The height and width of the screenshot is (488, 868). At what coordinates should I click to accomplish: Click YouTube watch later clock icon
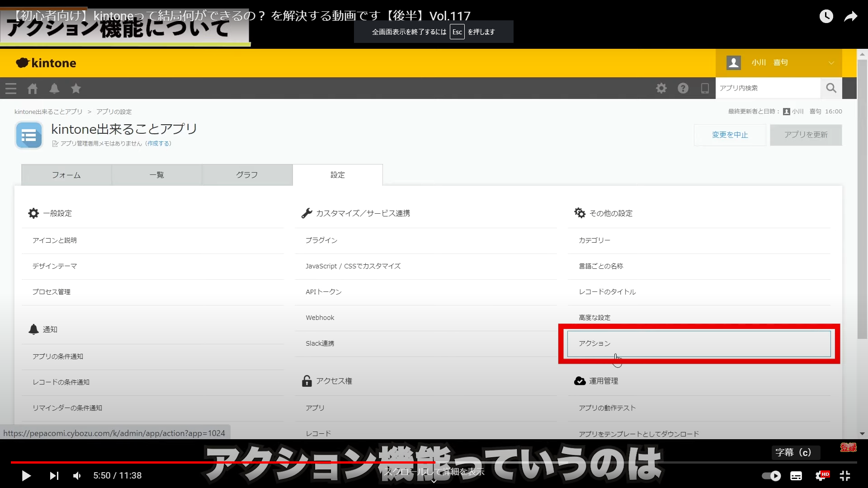[x=826, y=17]
